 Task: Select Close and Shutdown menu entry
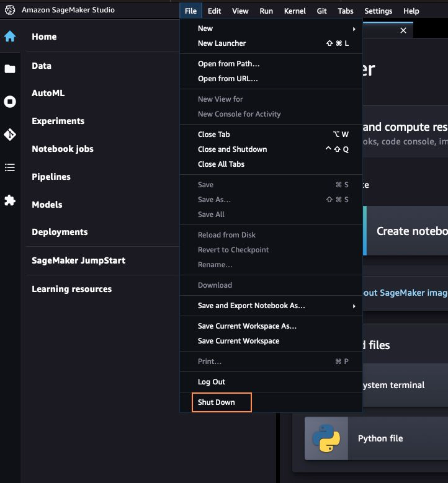coord(271,149)
